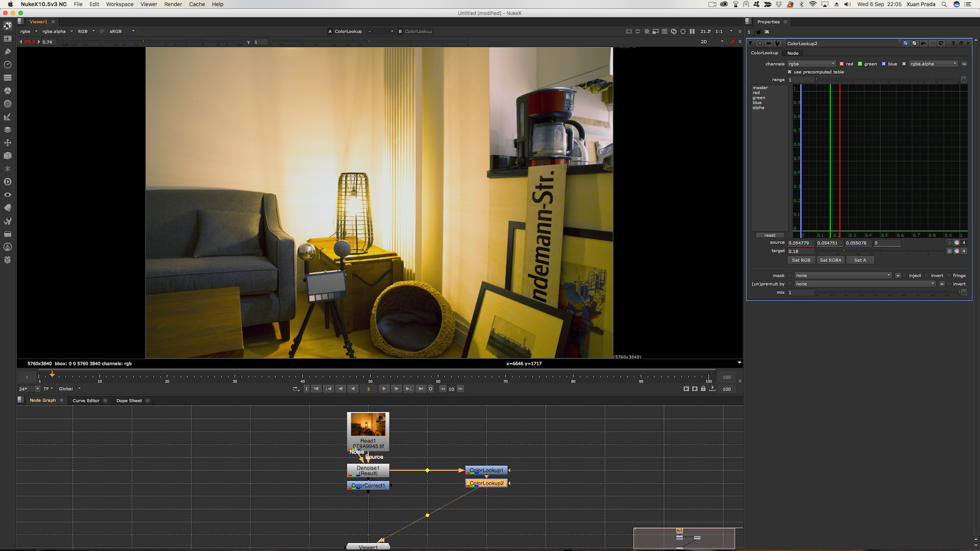Open the Particles nodes toolbar icon
The image size is (980, 551).
[x=8, y=169]
